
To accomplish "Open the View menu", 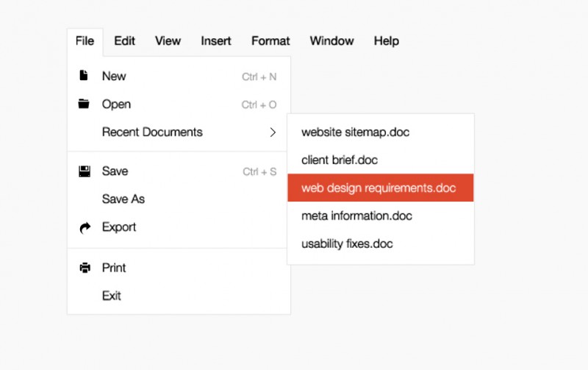I will 168,41.
